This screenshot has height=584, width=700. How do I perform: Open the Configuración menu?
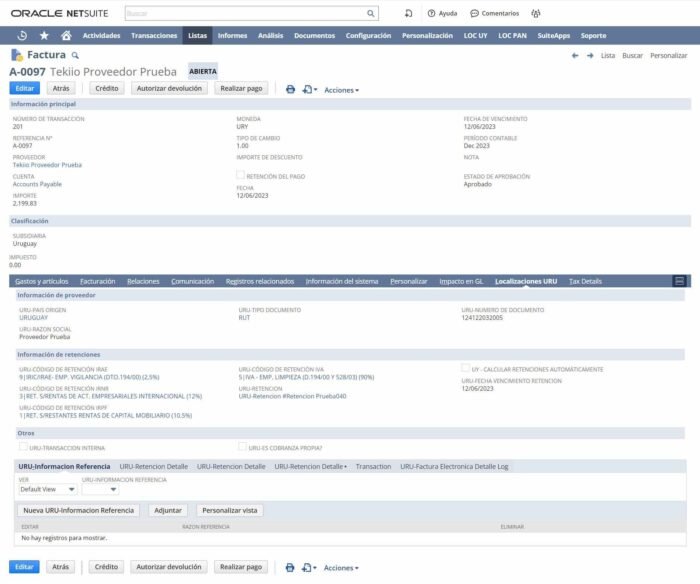tap(368, 35)
